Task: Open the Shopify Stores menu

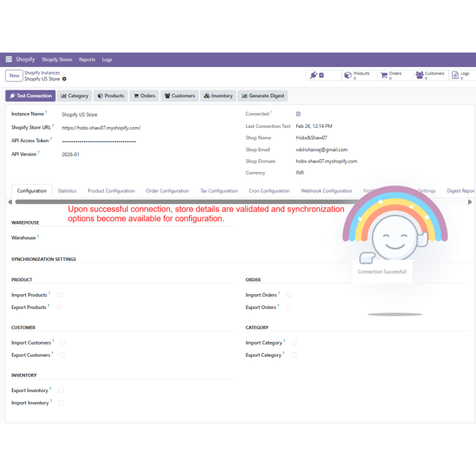Action: coord(57,60)
